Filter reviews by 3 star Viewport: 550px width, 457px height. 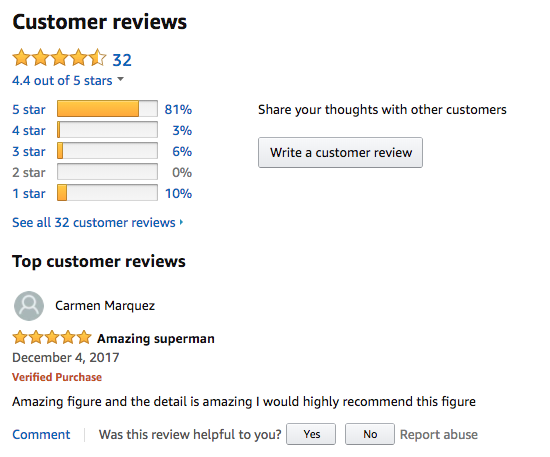pyautogui.click(x=29, y=152)
